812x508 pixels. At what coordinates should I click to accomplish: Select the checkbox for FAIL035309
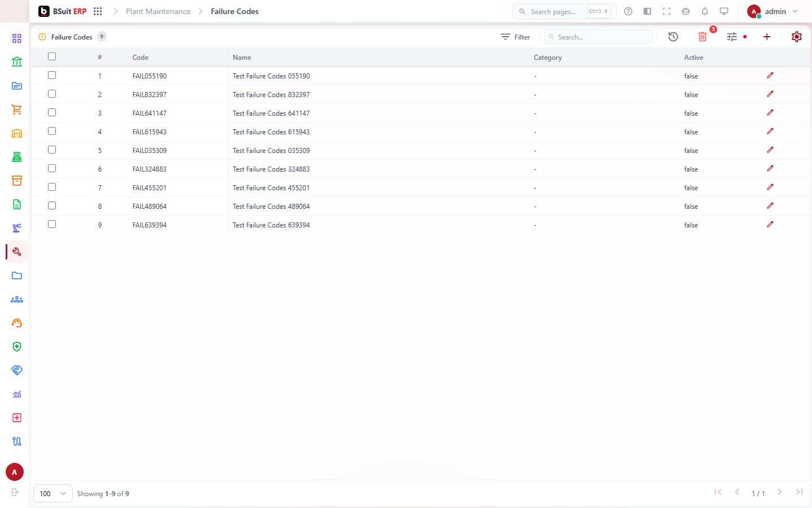tap(52, 150)
